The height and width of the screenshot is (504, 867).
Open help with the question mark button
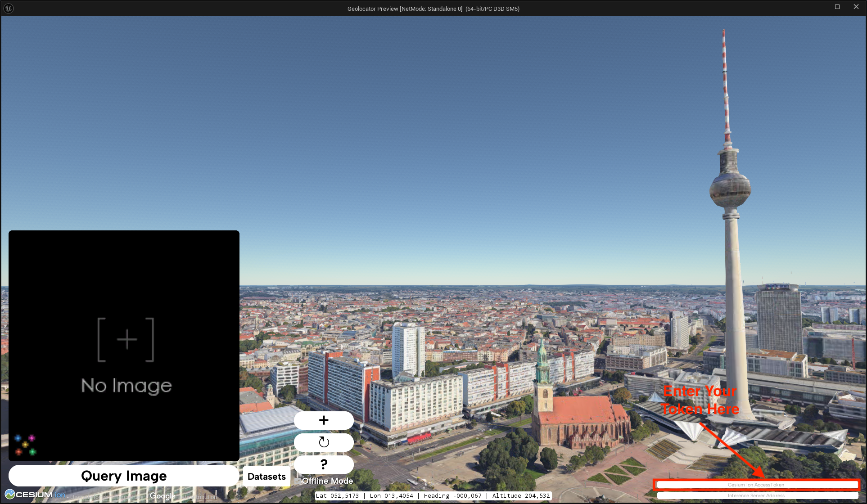point(324,464)
